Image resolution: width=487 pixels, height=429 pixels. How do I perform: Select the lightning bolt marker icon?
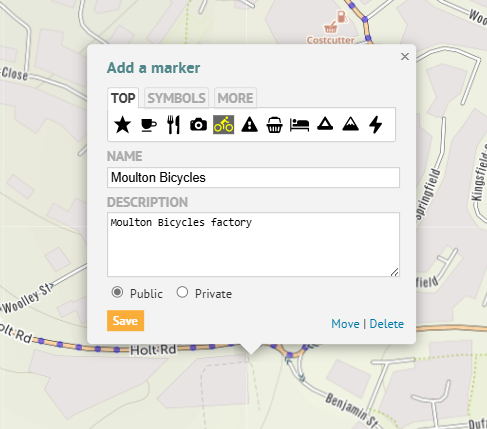[x=376, y=125]
